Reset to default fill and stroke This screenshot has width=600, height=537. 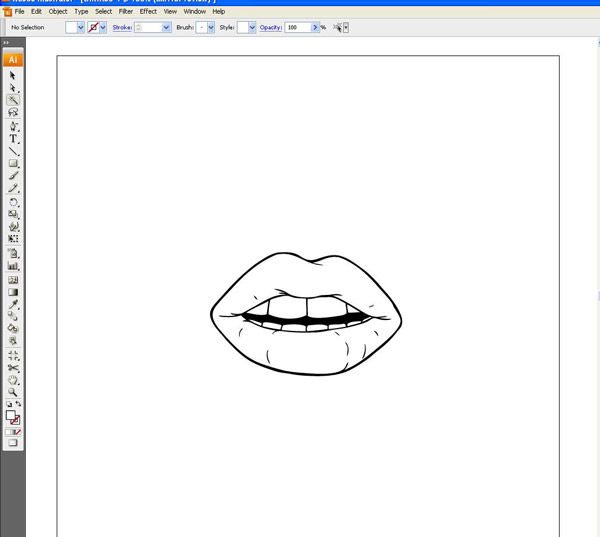pos(9,404)
